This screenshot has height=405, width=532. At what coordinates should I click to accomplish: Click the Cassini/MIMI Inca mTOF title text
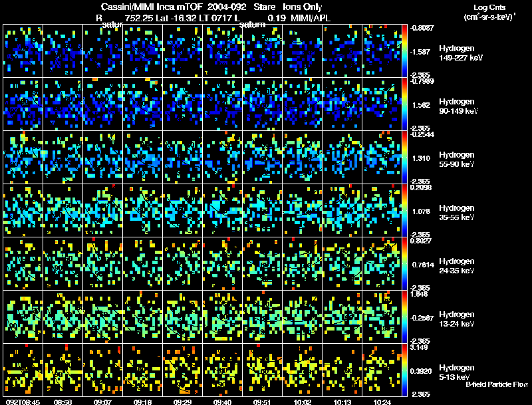click(x=152, y=7)
